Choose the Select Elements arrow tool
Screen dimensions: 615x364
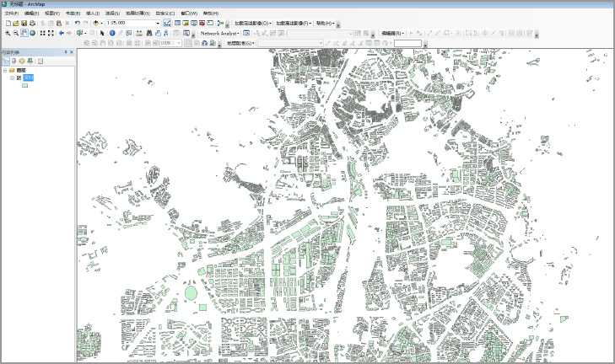[102, 34]
